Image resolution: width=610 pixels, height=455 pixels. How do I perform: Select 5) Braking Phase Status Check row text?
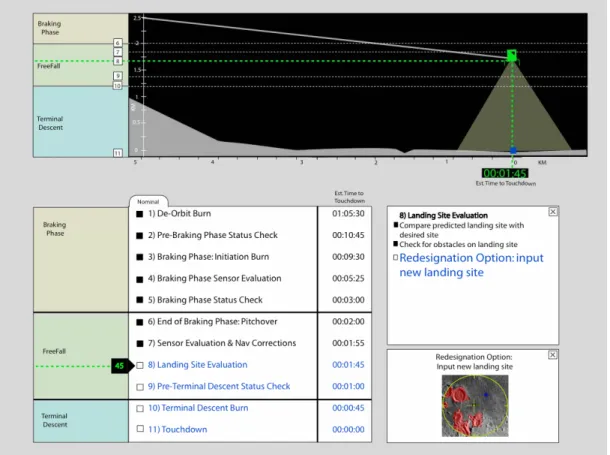point(205,300)
